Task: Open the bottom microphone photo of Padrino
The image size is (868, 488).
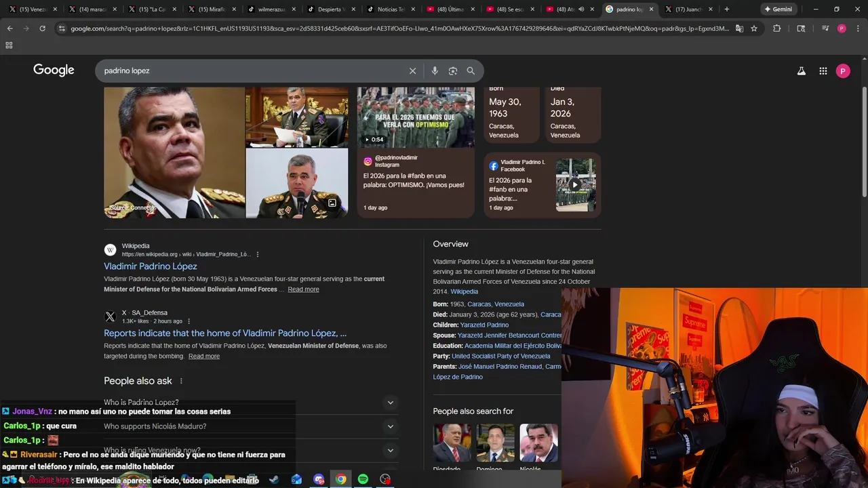Action: (x=297, y=183)
